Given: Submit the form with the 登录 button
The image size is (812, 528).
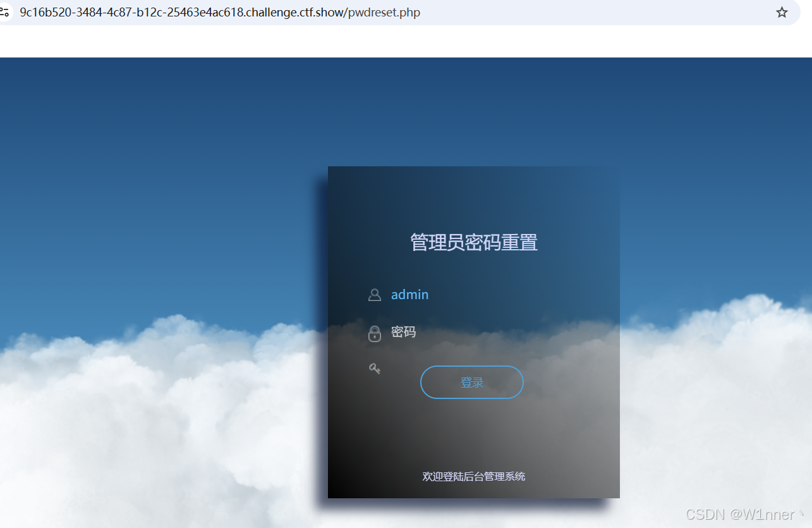Looking at the screenshot, I should coord(472,383).
